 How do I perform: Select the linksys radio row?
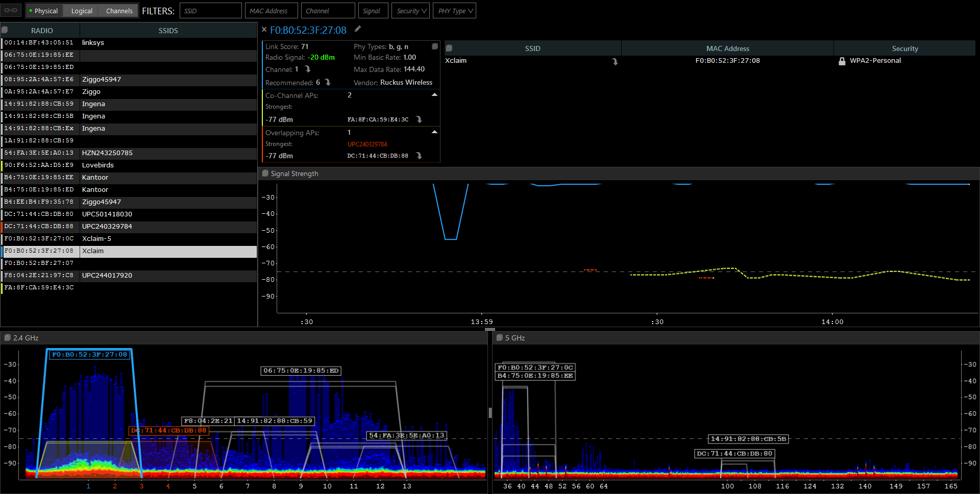pyautogui.click(x=129, y=43)
